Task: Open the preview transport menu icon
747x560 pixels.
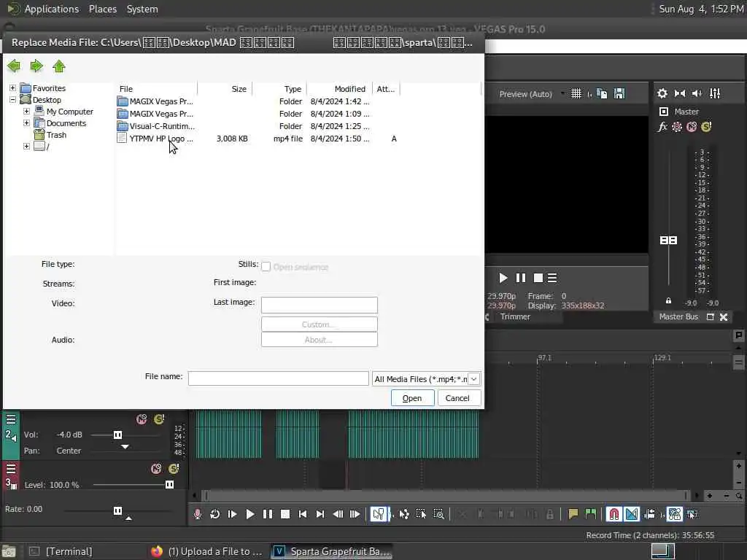Action: [x=552, y=278]
